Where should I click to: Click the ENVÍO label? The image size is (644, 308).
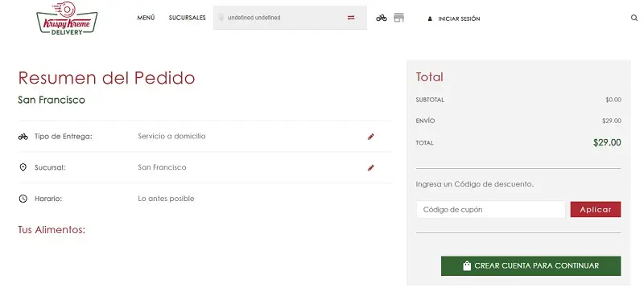[x=425, y=121]
